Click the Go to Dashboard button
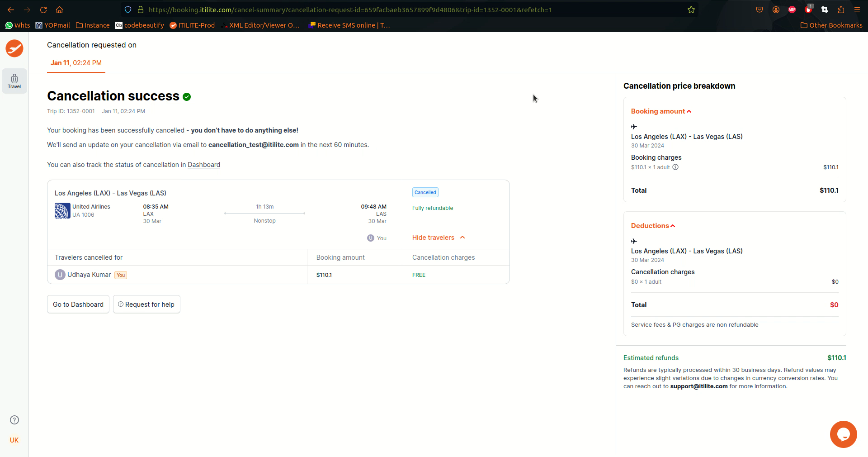Screen dimensions: 868x457 [x=78, y=305]
